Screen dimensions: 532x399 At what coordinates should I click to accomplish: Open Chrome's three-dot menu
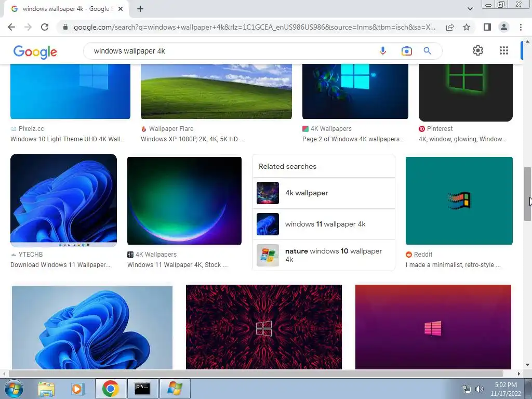521,27
